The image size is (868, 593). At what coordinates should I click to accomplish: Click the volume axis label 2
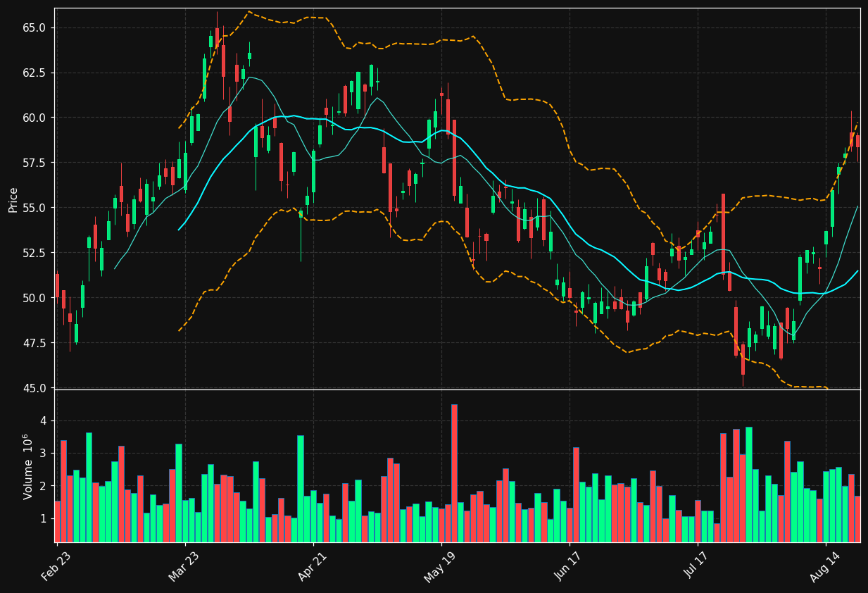(43, 486)
